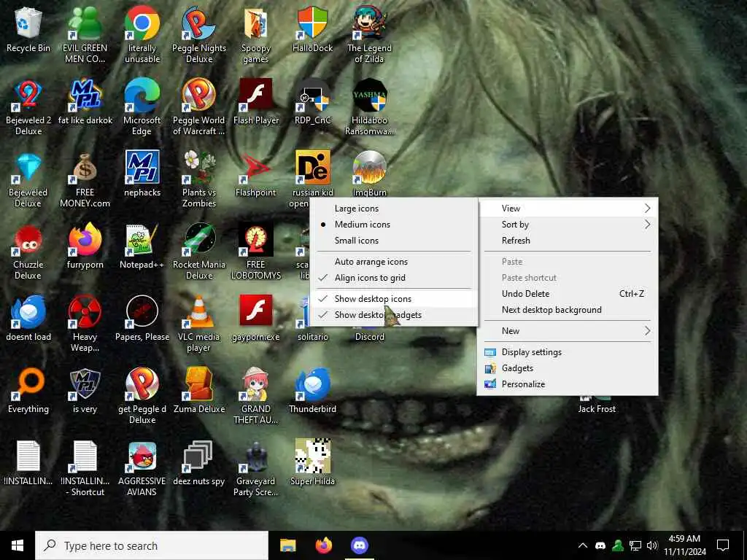Click the Type here to search box
747x560 pixels.
pyautogui.click(x=152, y=545)
